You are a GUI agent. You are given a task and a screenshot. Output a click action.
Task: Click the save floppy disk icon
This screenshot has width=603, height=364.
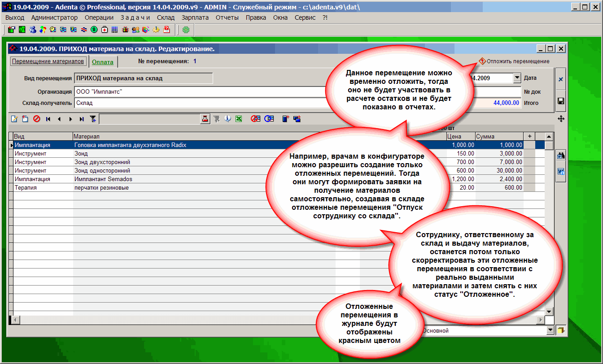coord(561,101)
